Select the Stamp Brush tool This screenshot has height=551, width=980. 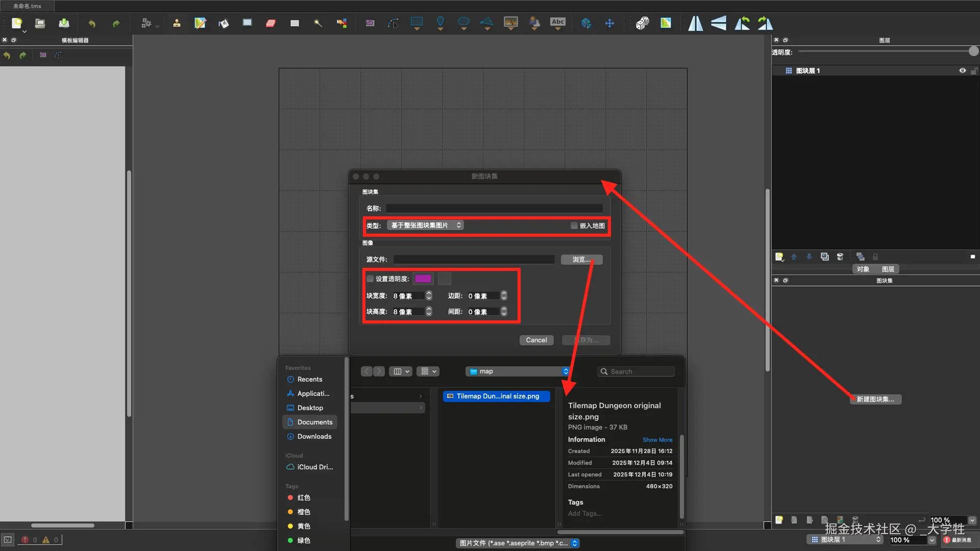point(177,23)
